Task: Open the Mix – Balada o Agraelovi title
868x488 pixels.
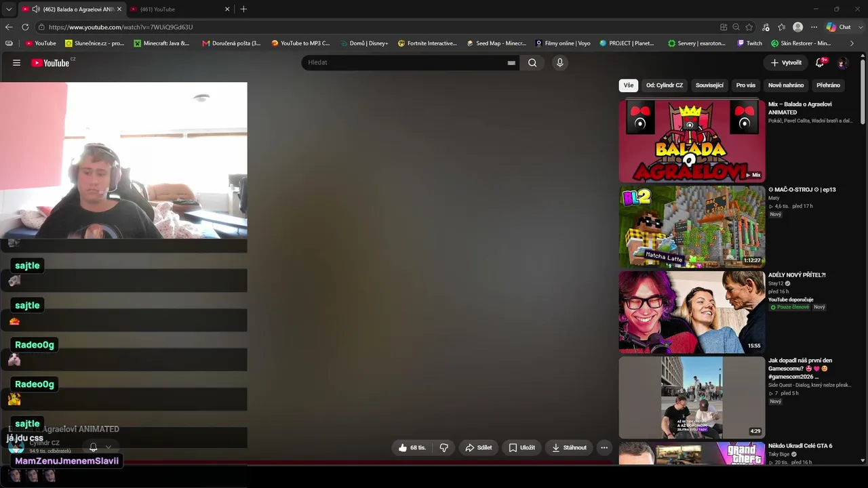Action: click(800, 108)
